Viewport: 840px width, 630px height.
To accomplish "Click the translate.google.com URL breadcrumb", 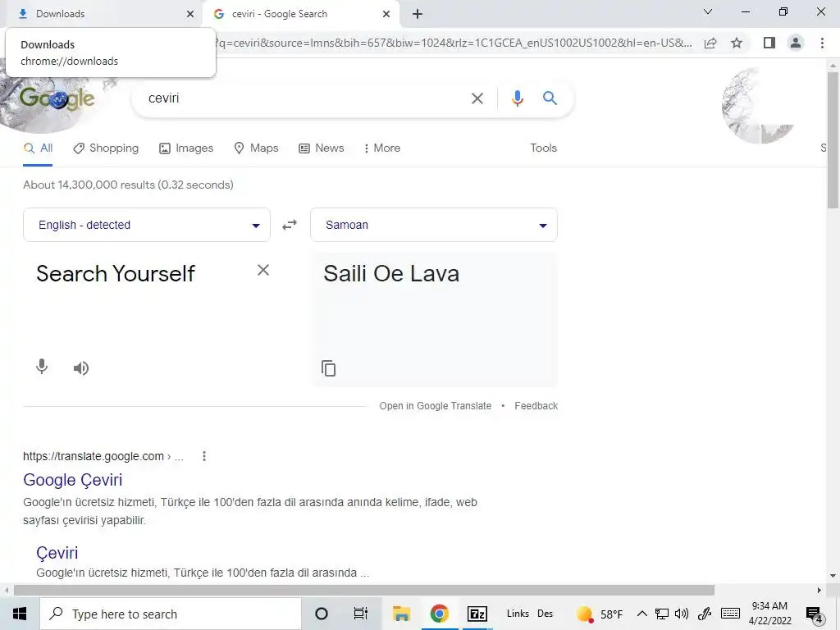I will tap(103, 456).
